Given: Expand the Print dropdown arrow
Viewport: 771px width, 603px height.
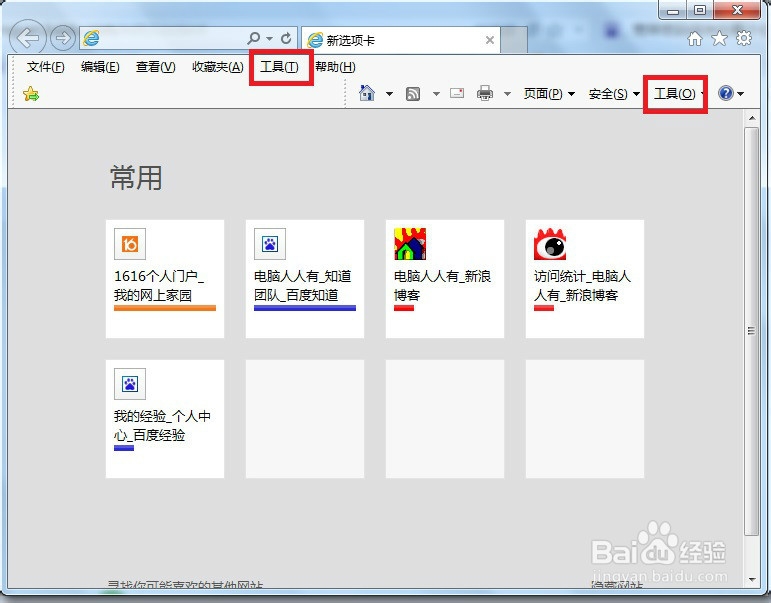Looking at the screenshot, I should 507,93.
